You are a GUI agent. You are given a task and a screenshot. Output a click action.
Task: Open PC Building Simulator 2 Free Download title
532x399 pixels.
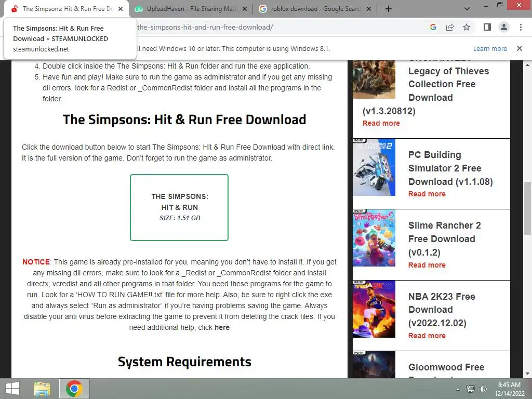[x=450, y=168]
